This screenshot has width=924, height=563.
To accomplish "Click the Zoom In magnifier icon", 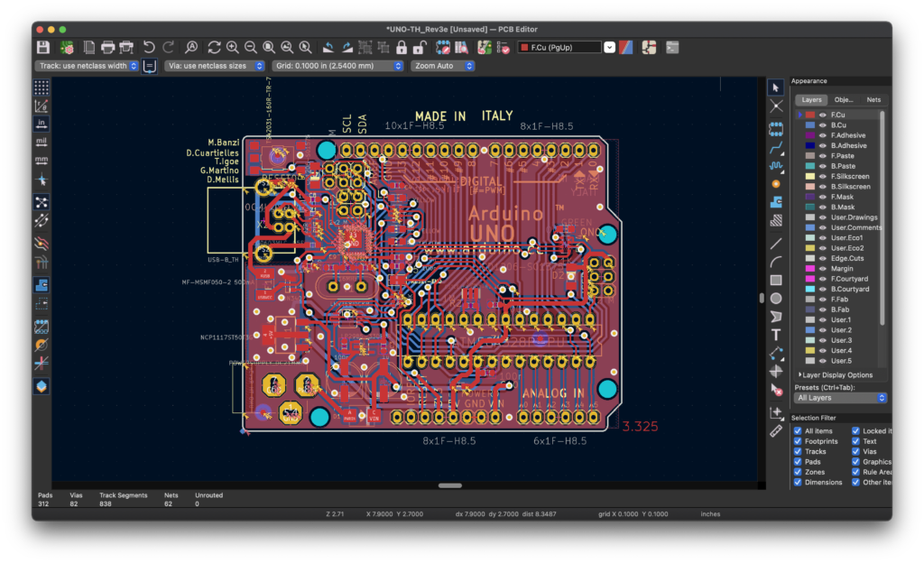I will coord(232,47).
